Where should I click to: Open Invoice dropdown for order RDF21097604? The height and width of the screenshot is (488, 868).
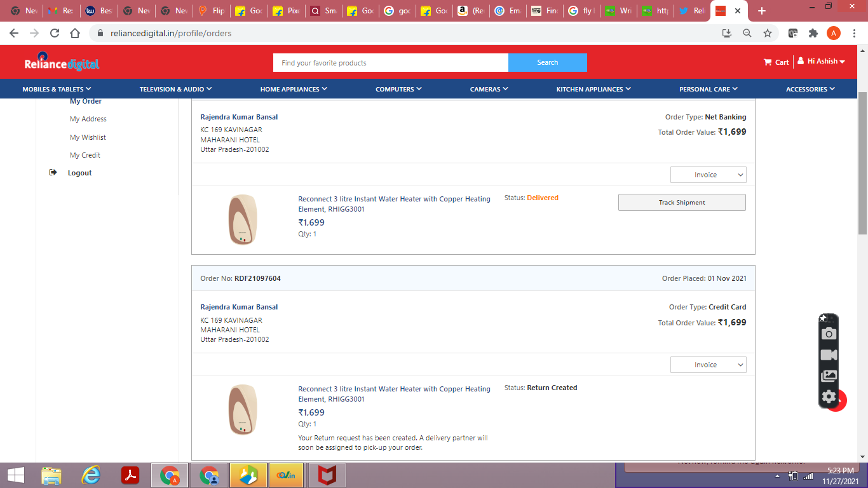tap(709, 365)
